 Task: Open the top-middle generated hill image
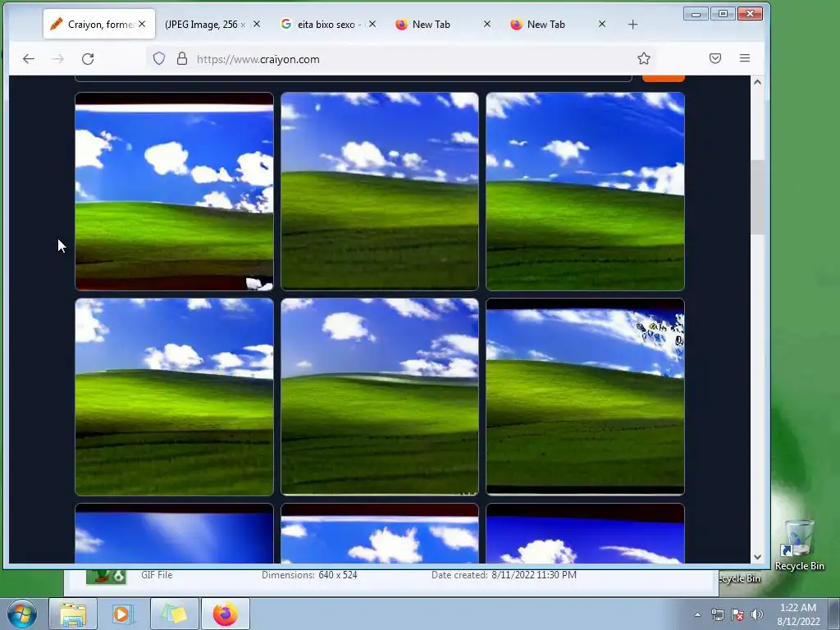pyautogui.click(x=380, y=191)
